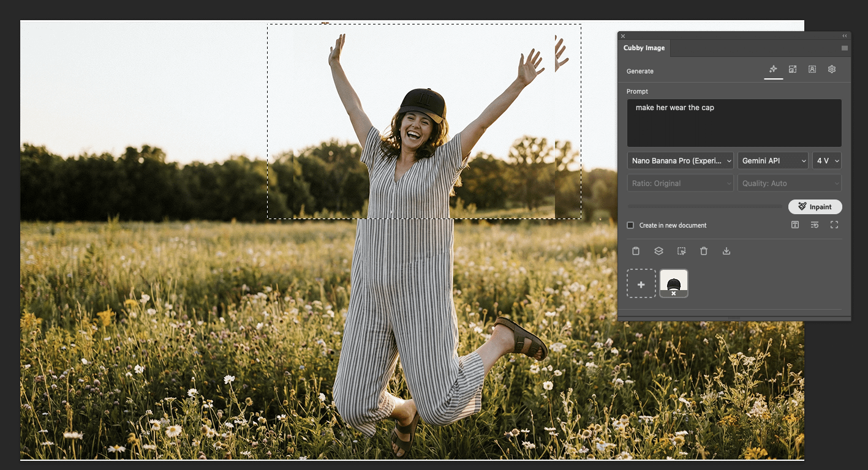The height and width of the screenshot is (470, 868).
Task: Click the clipboard paste icon
Action: 636,251
